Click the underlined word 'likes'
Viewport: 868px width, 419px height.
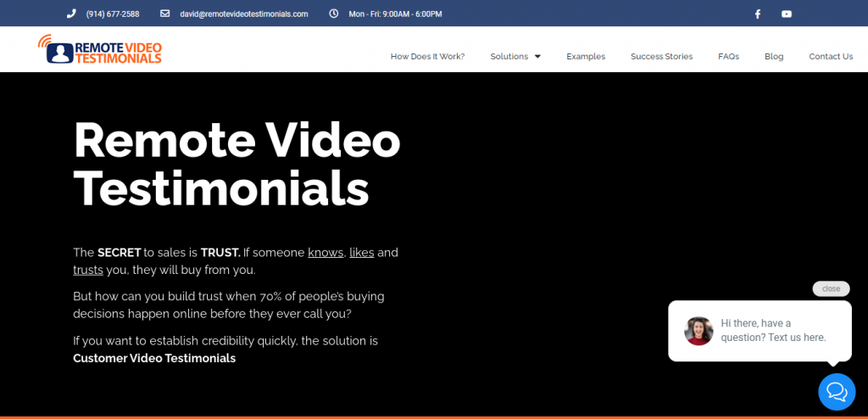tap(362, 253)
